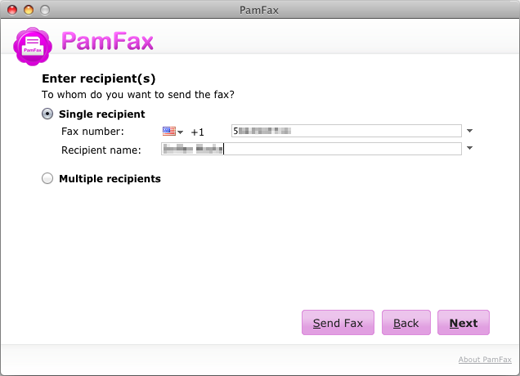520x376 pixels.
Task: Close the PamFax window with red button
Action: 12,10
